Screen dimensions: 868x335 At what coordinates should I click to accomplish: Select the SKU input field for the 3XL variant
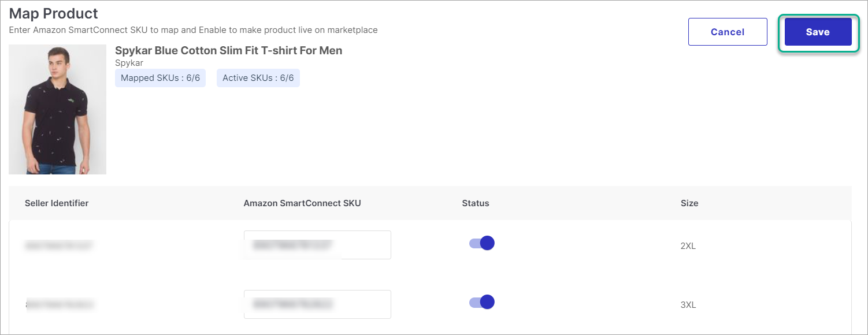[x=317, y=304]
